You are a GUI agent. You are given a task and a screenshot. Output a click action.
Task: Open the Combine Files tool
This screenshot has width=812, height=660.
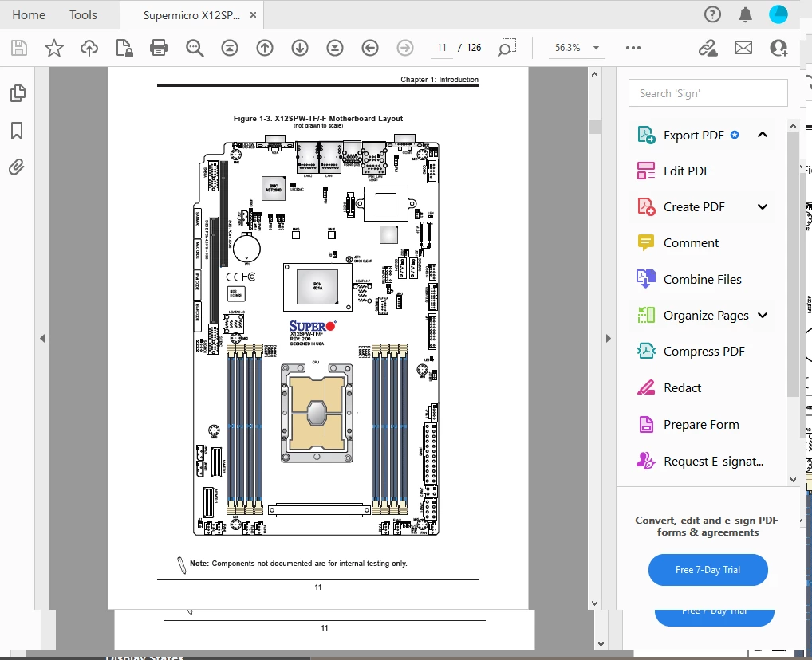point(688,279)
